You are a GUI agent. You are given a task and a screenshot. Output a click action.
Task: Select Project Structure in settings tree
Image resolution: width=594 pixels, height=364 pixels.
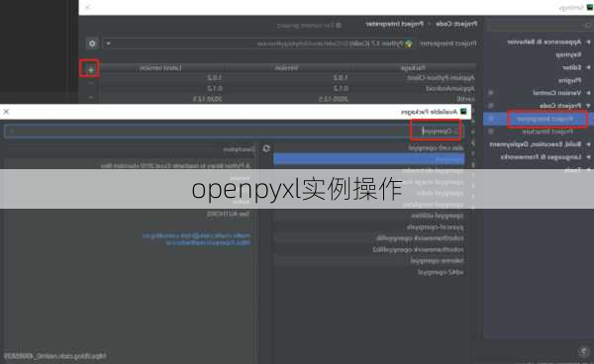tap(547, 132)
